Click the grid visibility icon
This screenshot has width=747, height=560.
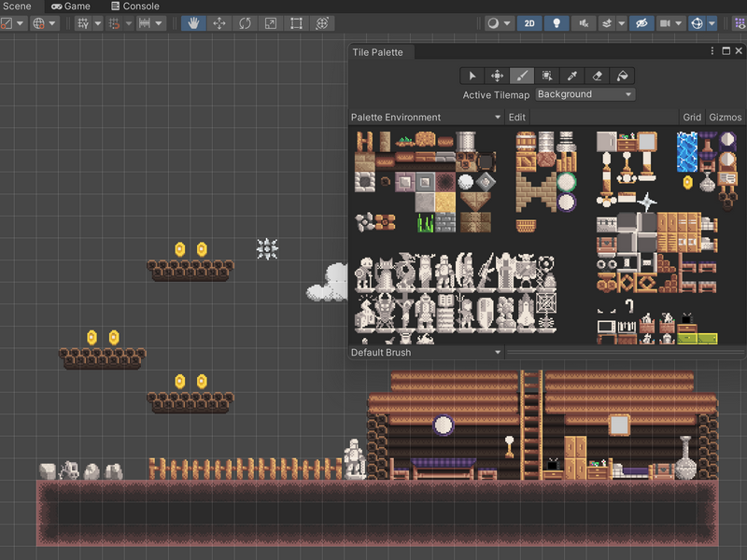[x=83, y=23]
